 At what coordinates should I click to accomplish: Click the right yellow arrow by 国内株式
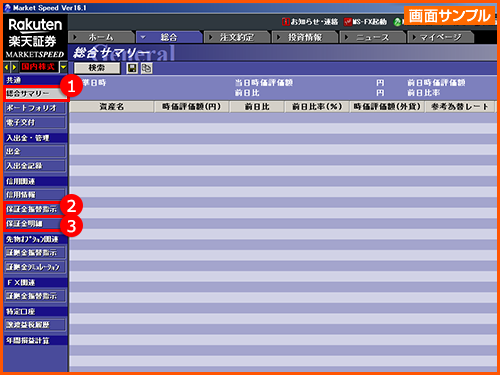[x=14, y=67]
